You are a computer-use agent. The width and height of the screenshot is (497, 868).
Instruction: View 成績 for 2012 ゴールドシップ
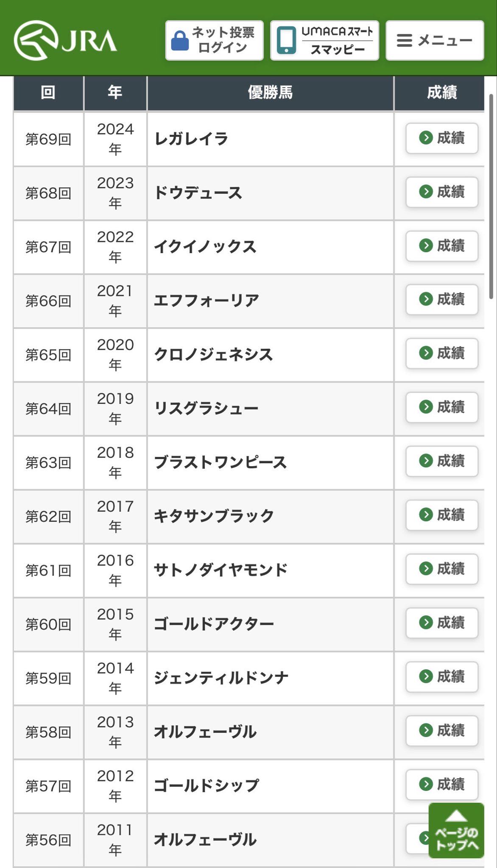click(x=442, y=784)
